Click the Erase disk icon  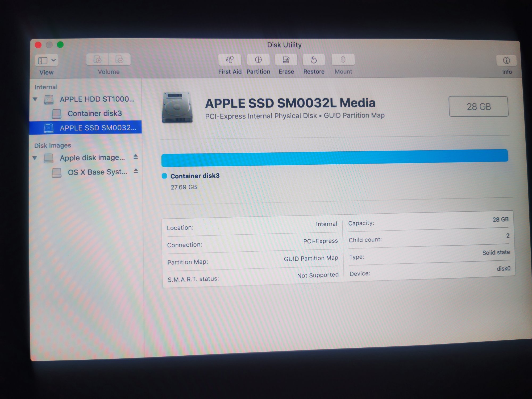pos(286,60)
